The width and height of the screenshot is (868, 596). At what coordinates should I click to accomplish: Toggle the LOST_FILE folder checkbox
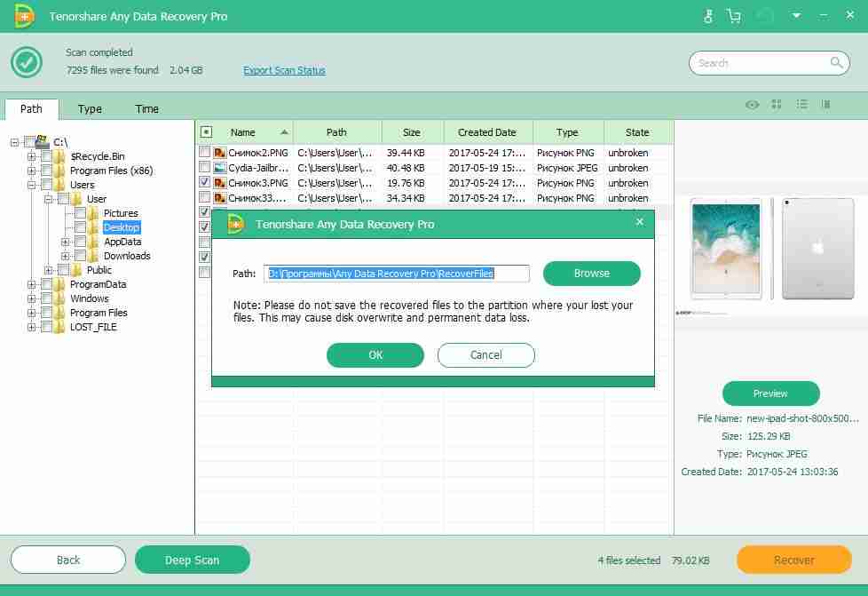(x=46, y=327)
